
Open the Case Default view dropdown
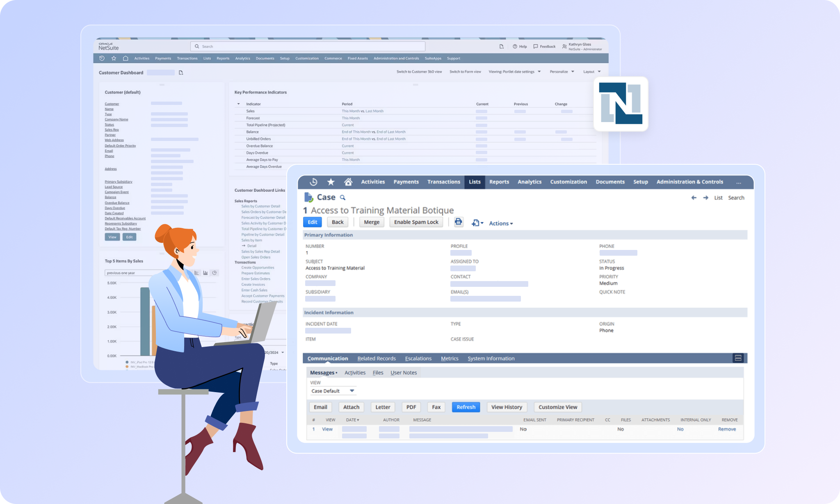click(x=333, y=391)
